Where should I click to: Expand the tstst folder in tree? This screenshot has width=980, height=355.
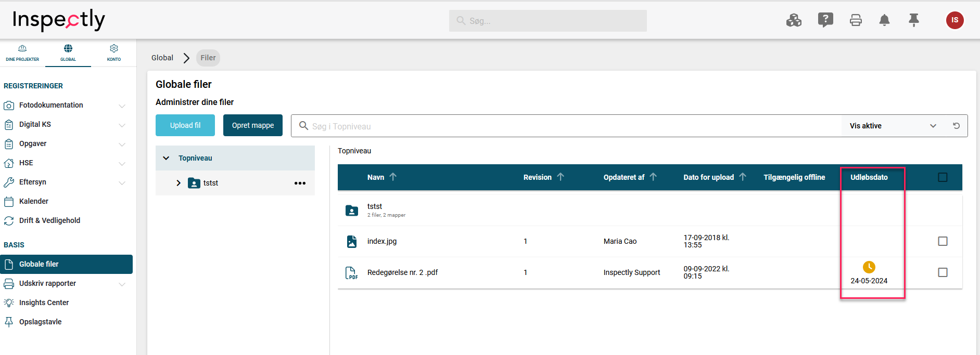click(179, 183)
